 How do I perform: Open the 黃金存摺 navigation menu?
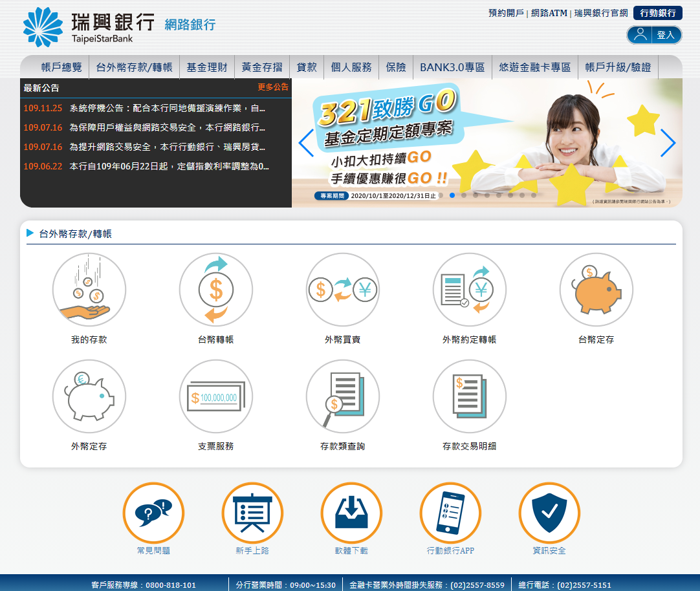(262, 67)
